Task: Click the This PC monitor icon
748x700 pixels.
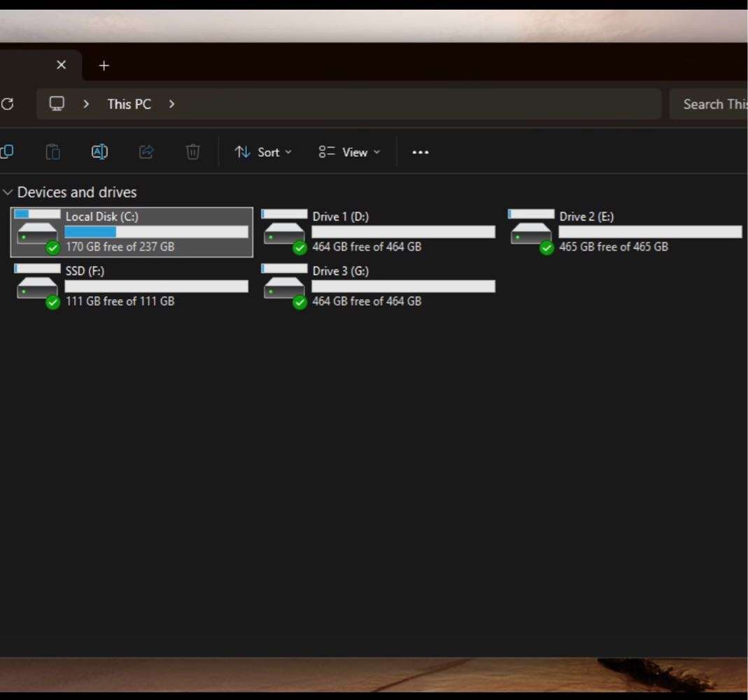Action: [57, 104]
